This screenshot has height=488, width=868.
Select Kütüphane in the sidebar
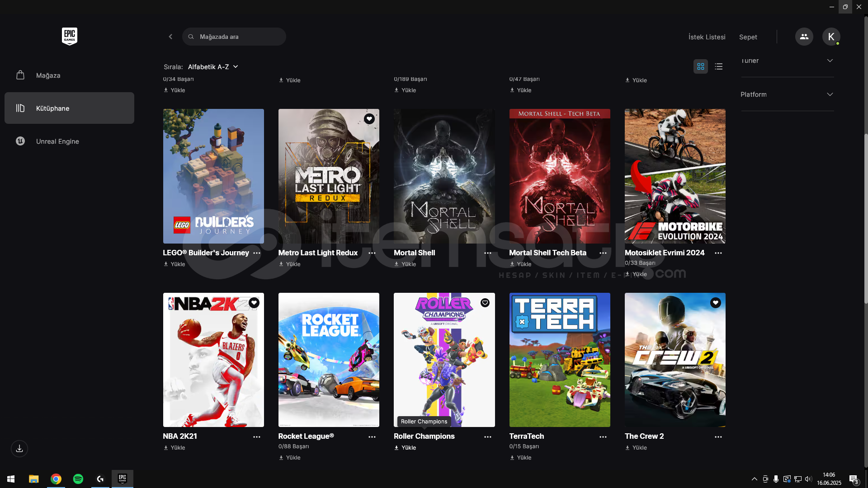69,108
